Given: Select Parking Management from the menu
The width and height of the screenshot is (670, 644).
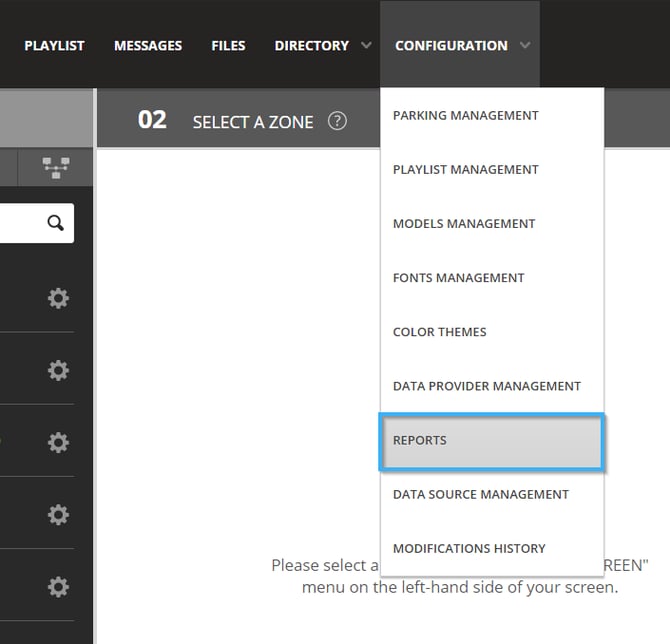Looking at the screenshot, I should point(466,116).
